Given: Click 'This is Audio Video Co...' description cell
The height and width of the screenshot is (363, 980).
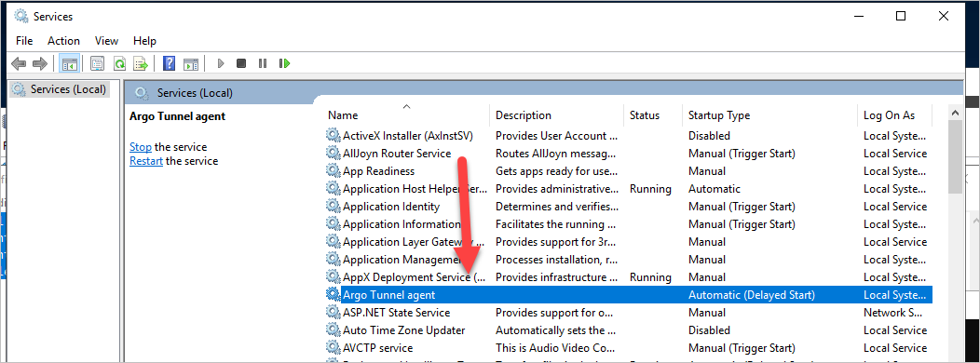Looking at the screenshot, I should (x=556, y=348).
